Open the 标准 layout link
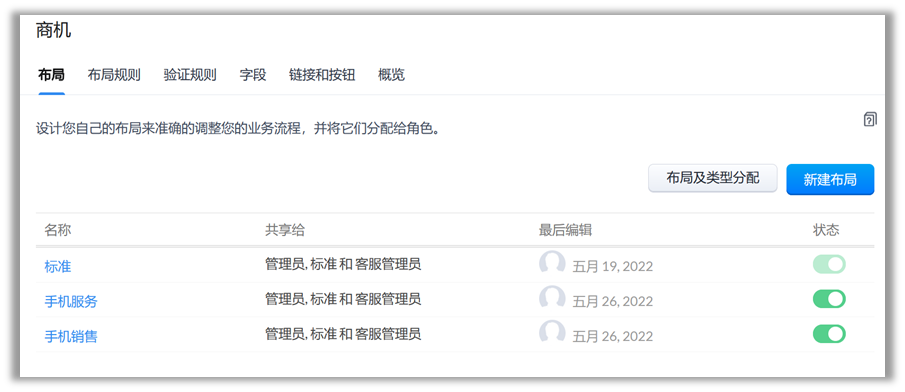The image size is (905, 392). coord(58,267)
